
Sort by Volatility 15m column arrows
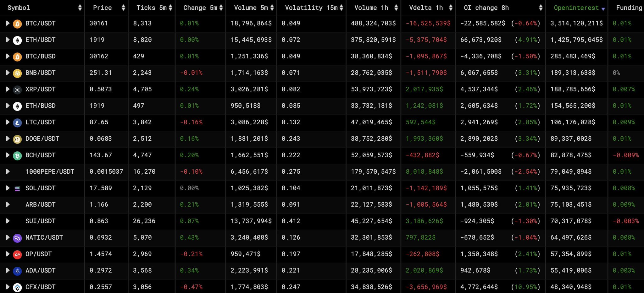(x=341, y=8)
